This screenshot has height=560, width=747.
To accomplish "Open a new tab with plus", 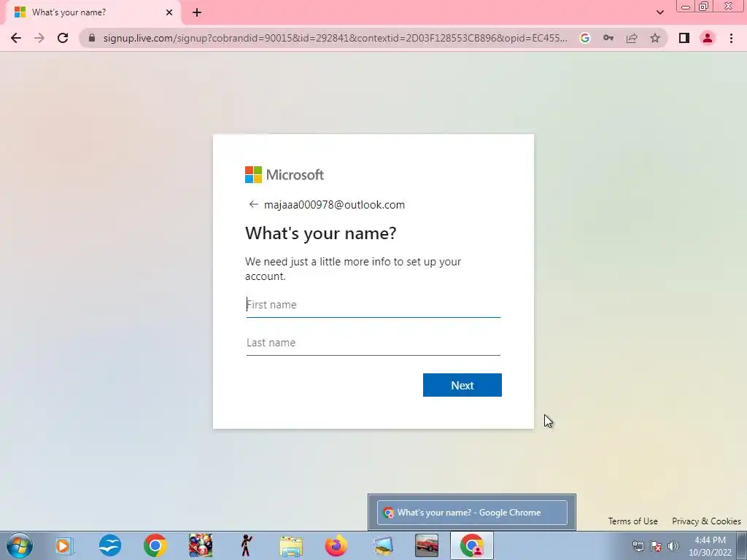I will point(197,12).
